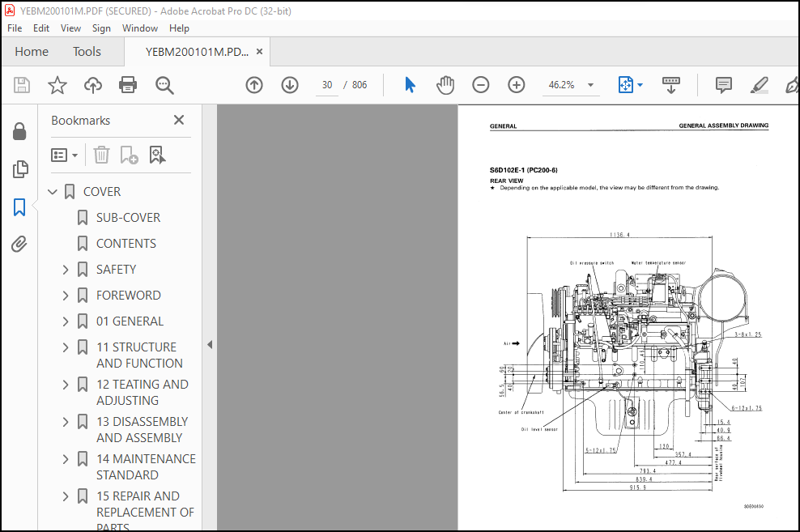Open the Help menu
Image resolution: width=800 pixels, height=532 pixels.
[179, 28]
